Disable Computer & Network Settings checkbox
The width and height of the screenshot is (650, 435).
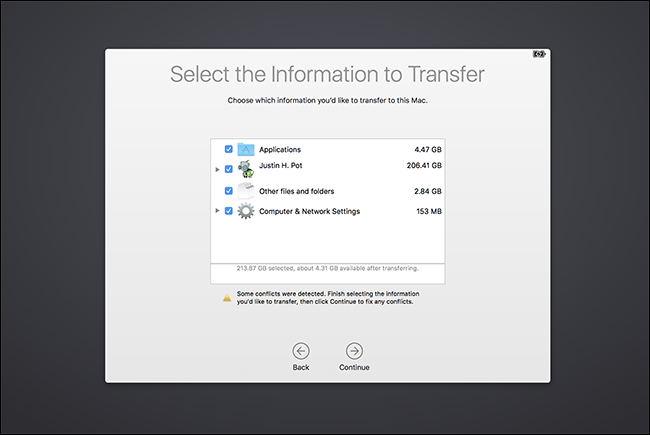click(228, 211)
